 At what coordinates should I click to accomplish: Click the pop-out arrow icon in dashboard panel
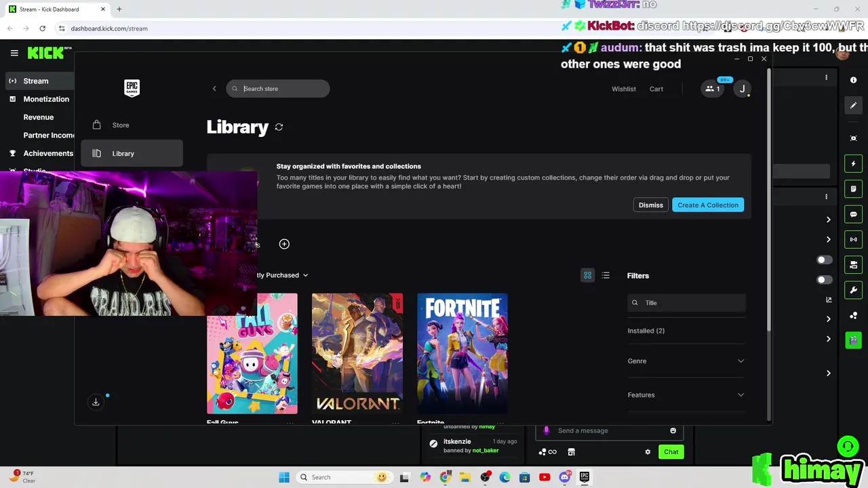(829, 300)
